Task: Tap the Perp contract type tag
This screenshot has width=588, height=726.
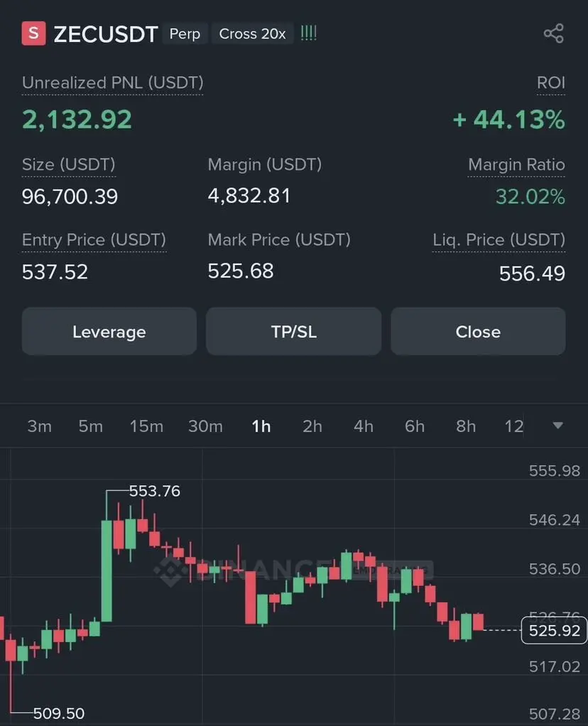Action: [x=185, y=33]
